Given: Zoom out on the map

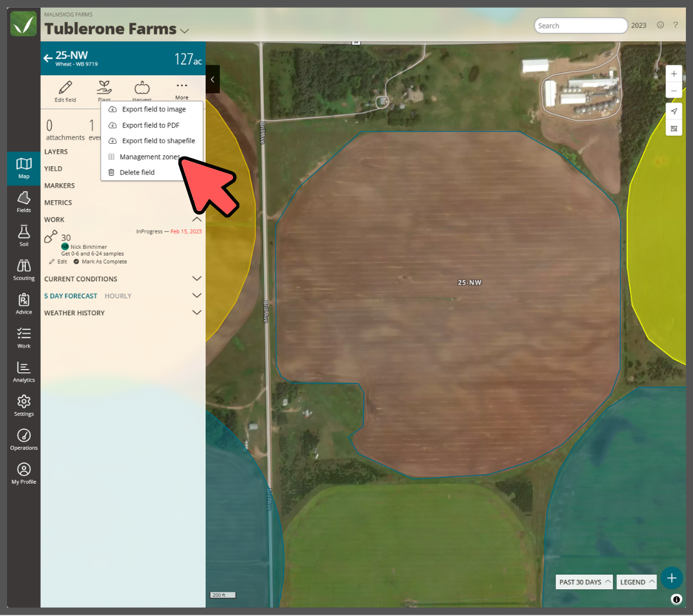Looking at the screenshot, I should [674, 90].
